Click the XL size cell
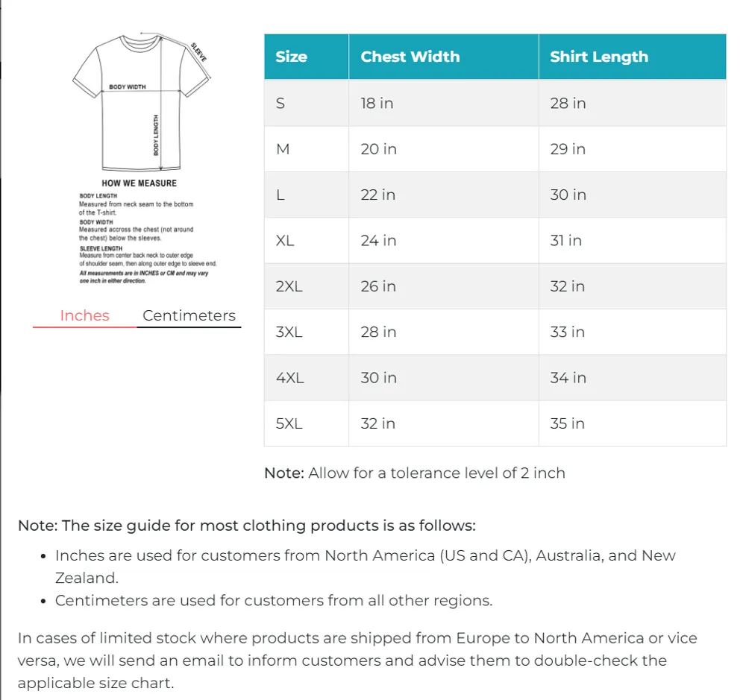The height and width of the screenshot is (700, 746). click(307, 241)
